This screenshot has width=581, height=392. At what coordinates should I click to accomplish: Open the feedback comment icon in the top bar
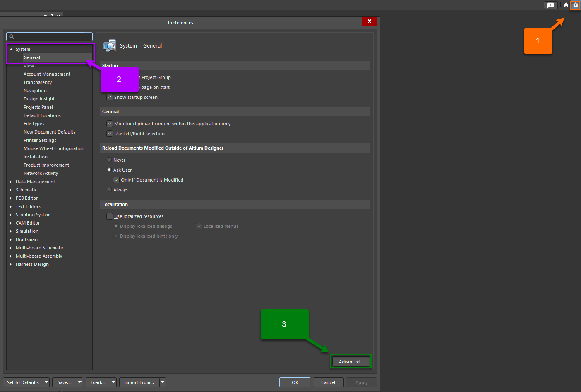click(551, 5)
